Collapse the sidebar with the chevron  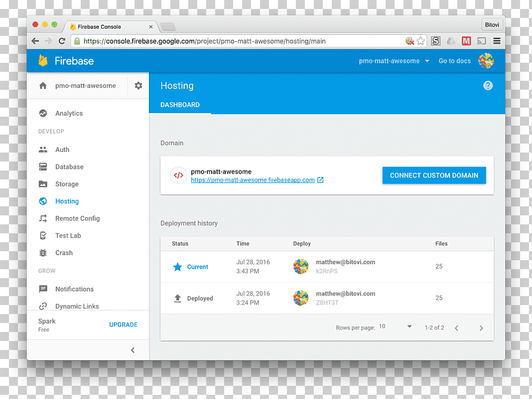point(133,350)
